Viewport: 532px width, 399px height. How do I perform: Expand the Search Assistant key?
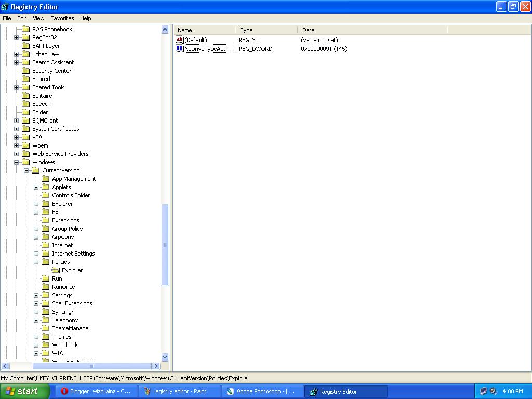click(x=16, y=62)
